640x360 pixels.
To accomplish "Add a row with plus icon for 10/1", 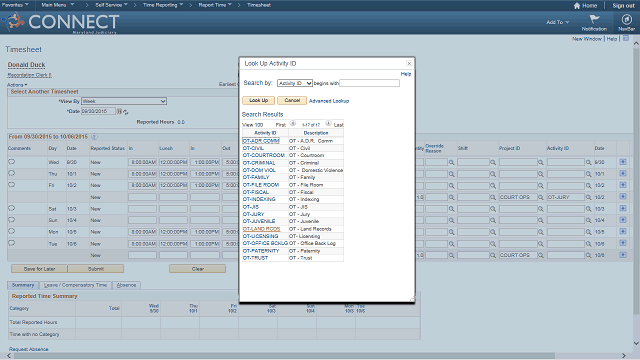I will 623,173.
